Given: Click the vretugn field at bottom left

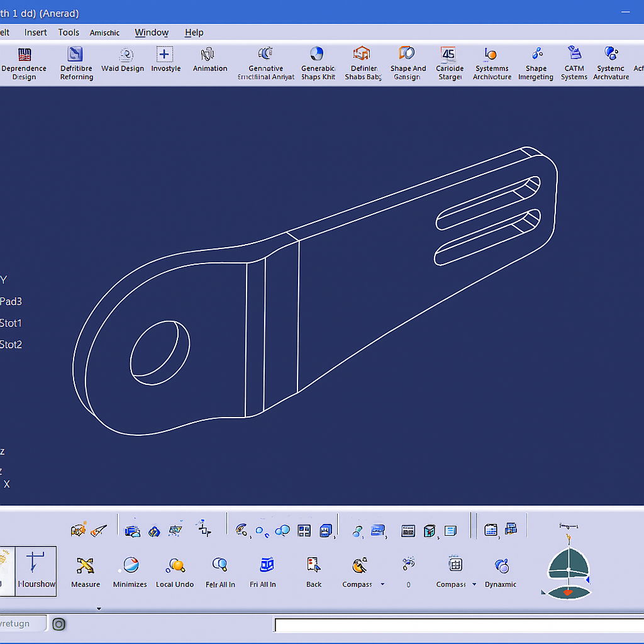Looking at the screenshot, I should [23, 623].
